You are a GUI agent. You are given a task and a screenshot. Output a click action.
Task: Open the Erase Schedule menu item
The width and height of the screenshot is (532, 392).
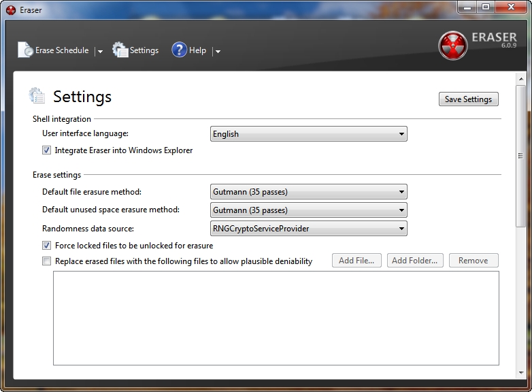[x=62, y=50]
